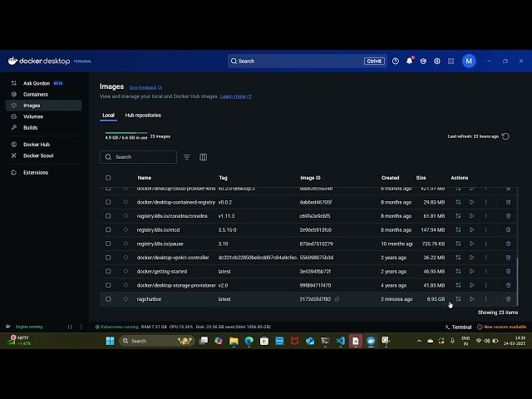This screenshot has width=532, height=399.
Task: Sort by the Created column header
Action: click(390, 178)
